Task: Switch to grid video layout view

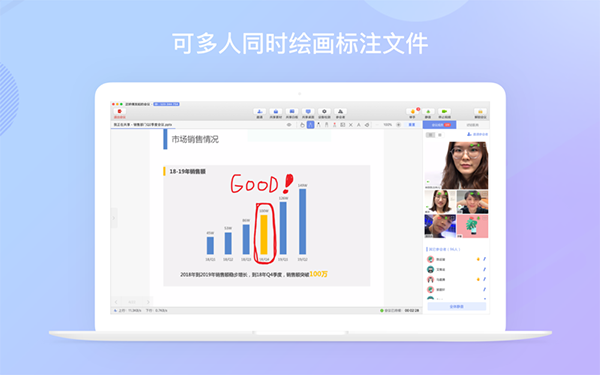Action: pos(430,135)
